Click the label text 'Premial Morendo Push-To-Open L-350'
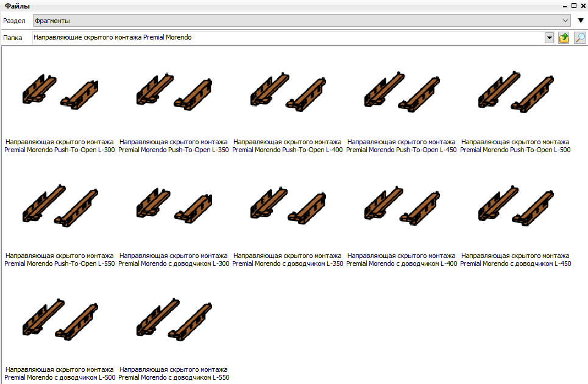This screenshot has height=384, width=588. coord(174,150)
